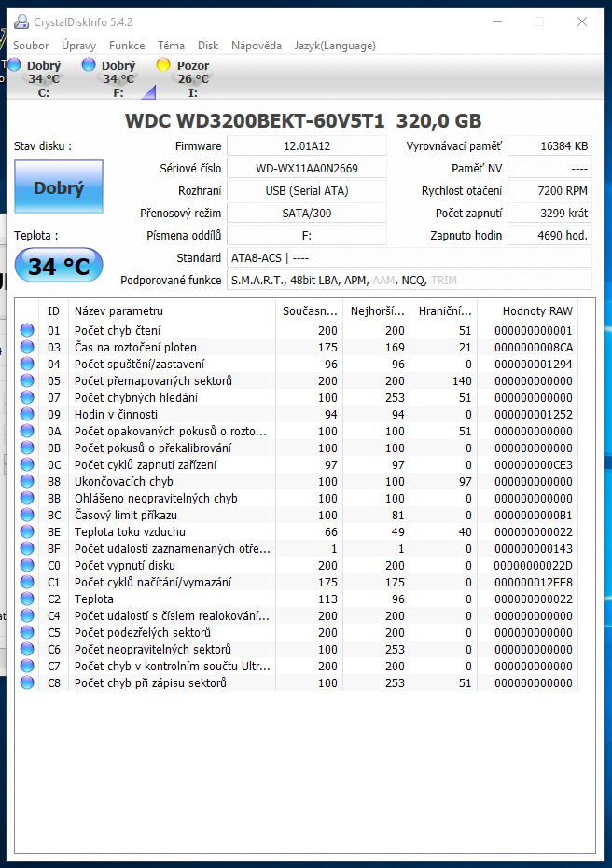Screen dimensions: 612x868
Task: Click the 34 °C temperature button
Action: click(x=59, y=267)
